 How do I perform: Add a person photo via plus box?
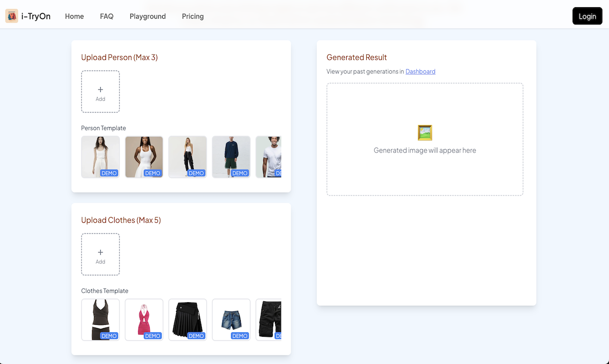click(x=100, y=92)
